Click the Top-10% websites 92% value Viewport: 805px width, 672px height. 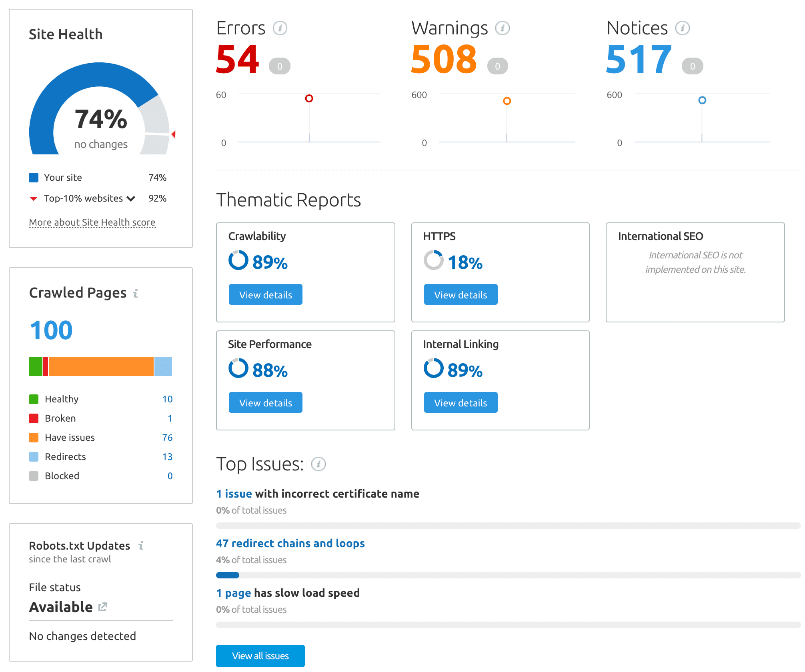point(158,198)
